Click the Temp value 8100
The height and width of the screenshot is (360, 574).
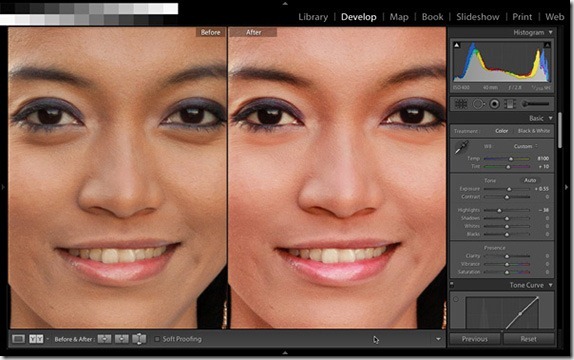543,159
